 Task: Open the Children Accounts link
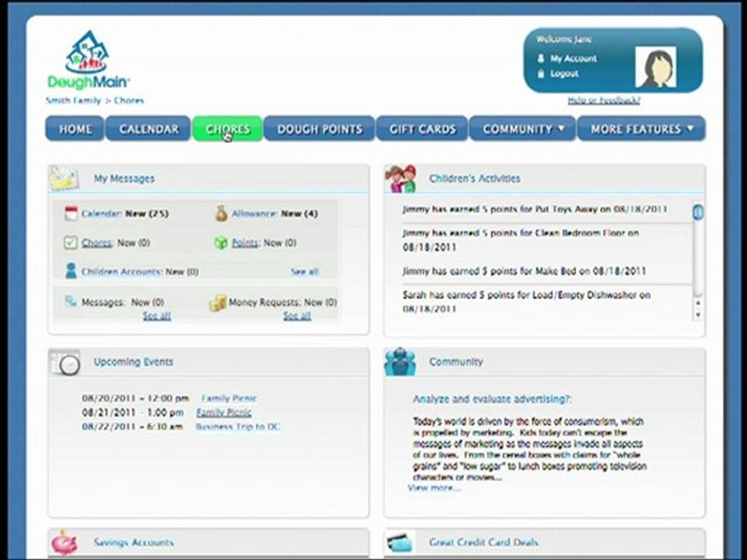click(121, 271)
